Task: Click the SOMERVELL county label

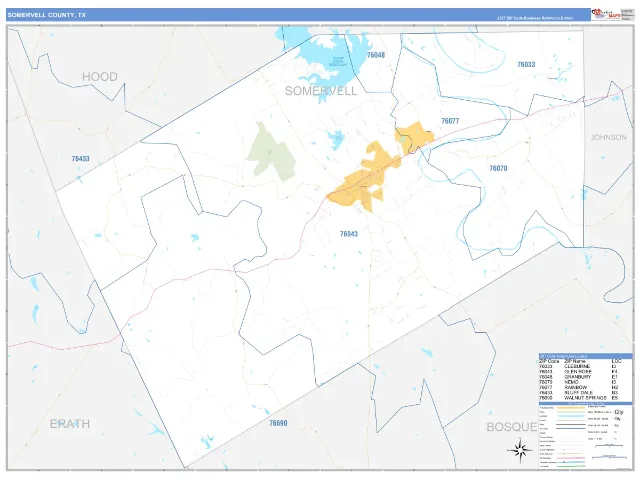Action: coord(321,91)
